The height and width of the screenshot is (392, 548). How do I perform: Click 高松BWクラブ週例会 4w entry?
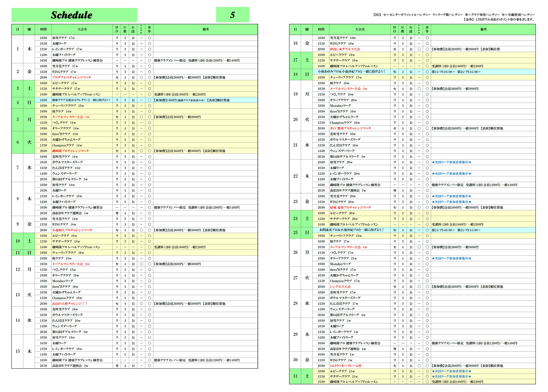(x=348, y=349)
